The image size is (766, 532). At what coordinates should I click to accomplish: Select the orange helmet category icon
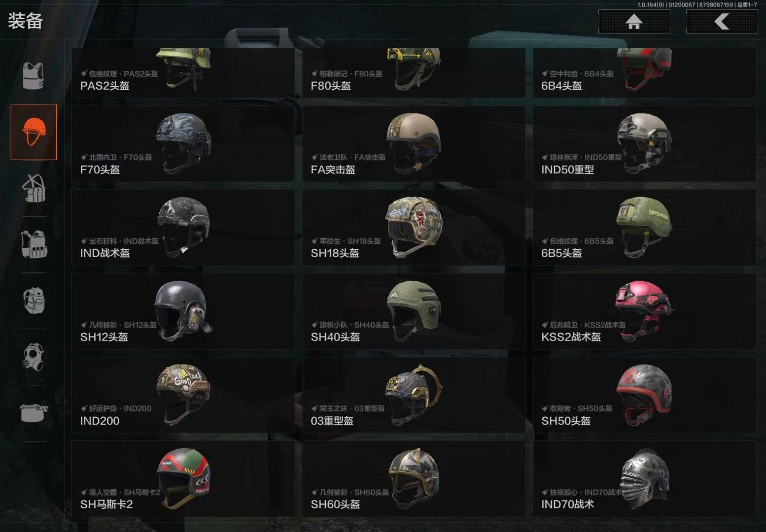coord(34,132)
